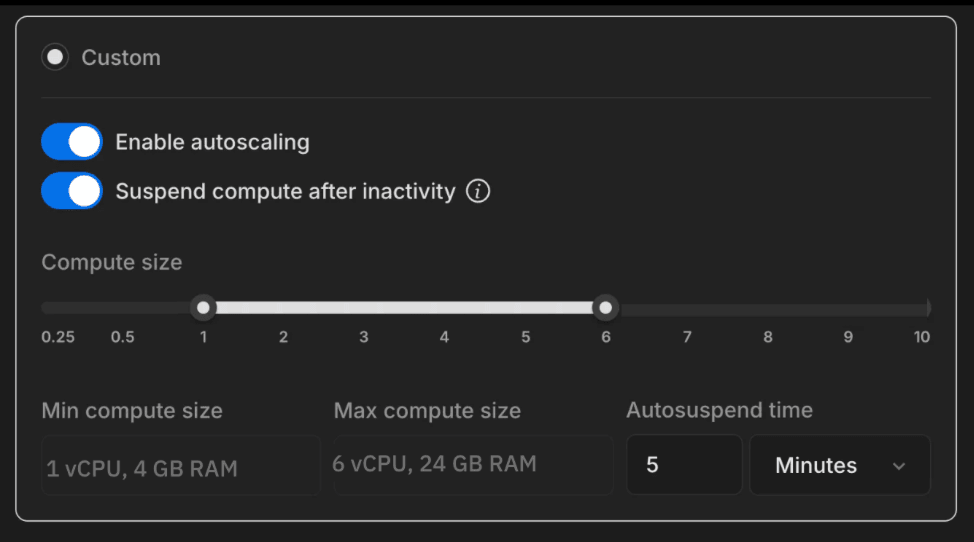Image resolution: width=974 pixels, height=542 pixels.
Task: Open the Minutes unit dropdown
Action: [x=839, y=465]
